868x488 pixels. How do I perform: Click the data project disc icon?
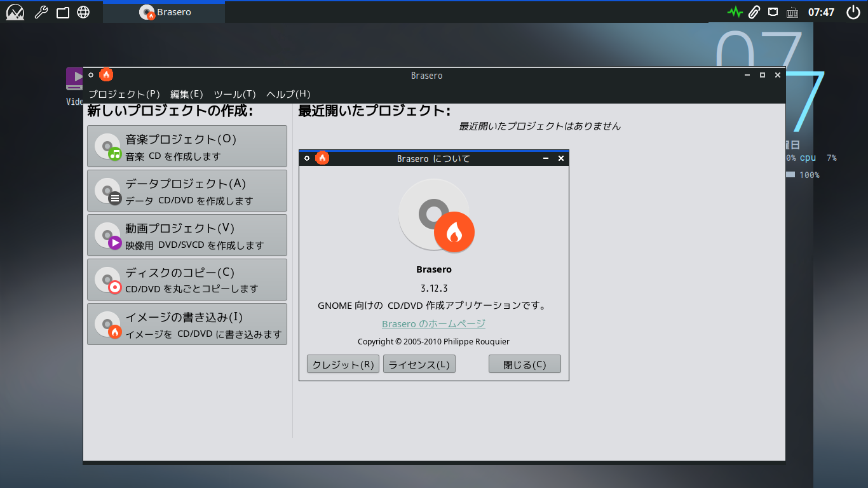108,191
